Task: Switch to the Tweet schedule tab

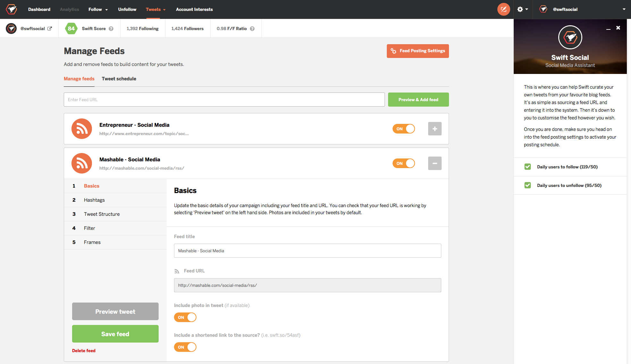Action: tap(119, 79)
